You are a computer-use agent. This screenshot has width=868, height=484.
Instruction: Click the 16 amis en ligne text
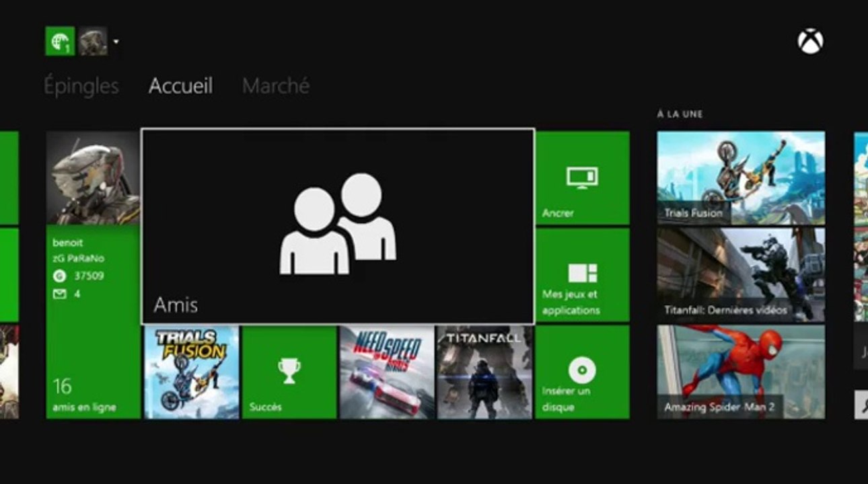pyautogui.click(x=84, y=395)
